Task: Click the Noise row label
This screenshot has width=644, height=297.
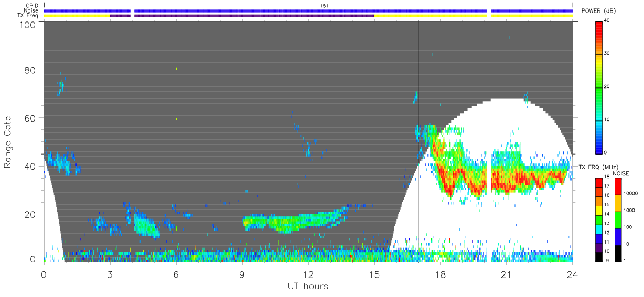Action: pos(31,10)
